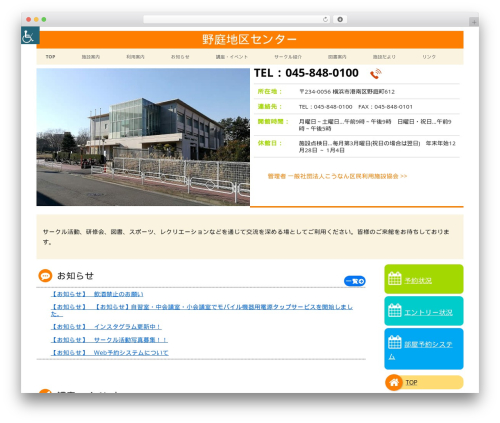The width and height of the screenshot is (500, 423).
Task: Open 講座・イベント in the navigation menu
Action: pyautogui.click(x=232, y=57)
